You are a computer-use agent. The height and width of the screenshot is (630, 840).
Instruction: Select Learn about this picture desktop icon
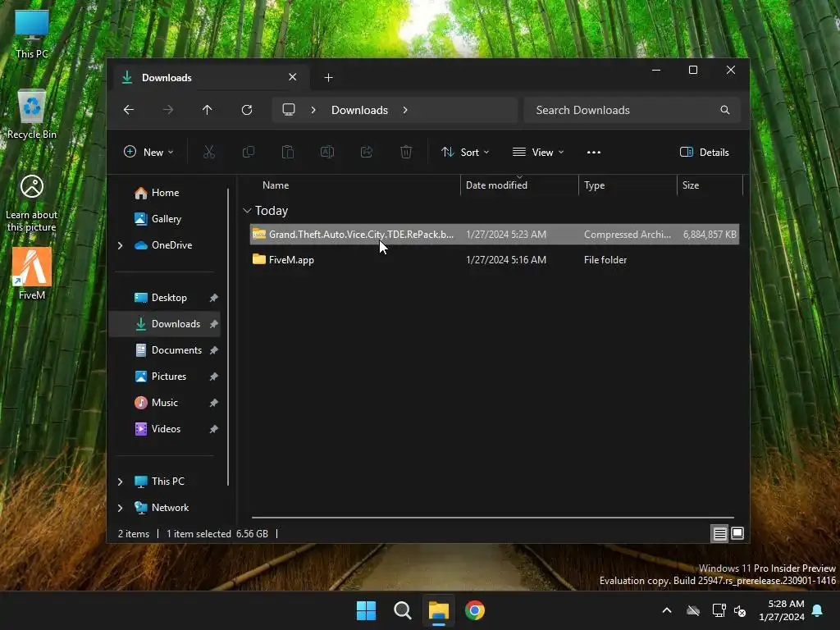[x=32, y=203]
